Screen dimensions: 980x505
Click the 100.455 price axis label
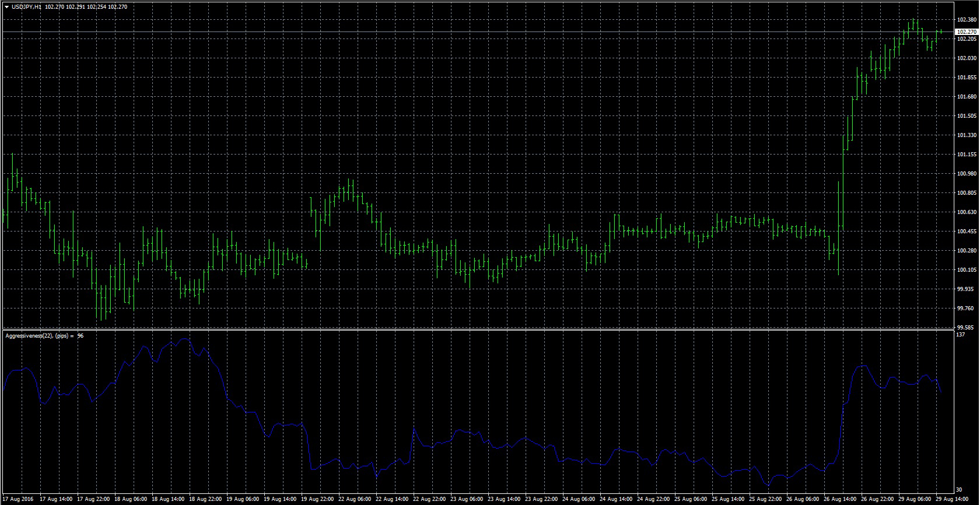(x=967, y=232)
